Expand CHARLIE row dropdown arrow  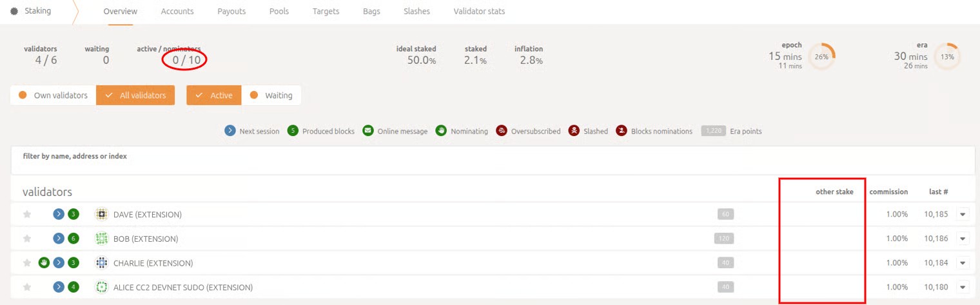pyautogui.click(x=963, y=263)
